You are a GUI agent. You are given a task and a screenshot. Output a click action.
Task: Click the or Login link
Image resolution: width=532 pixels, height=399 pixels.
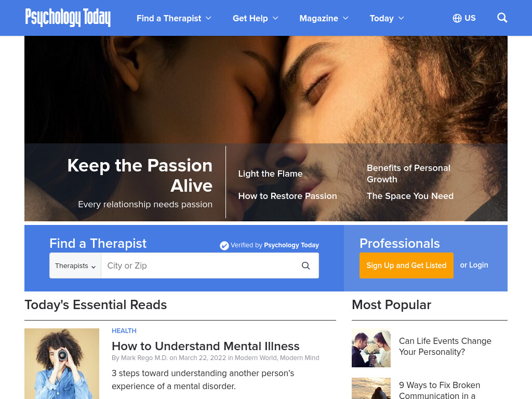pos(474,265)
